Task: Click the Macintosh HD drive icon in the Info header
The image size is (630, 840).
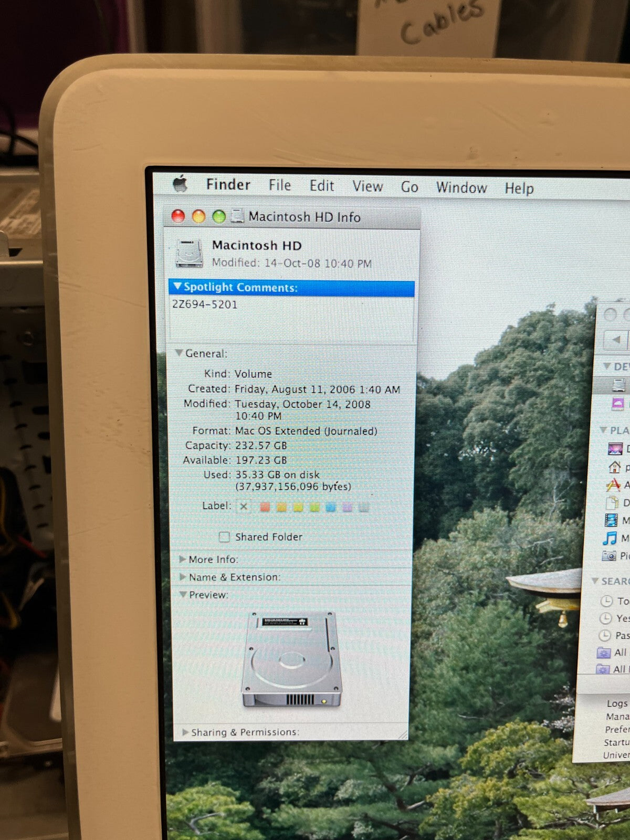Action: coord(189,254)
